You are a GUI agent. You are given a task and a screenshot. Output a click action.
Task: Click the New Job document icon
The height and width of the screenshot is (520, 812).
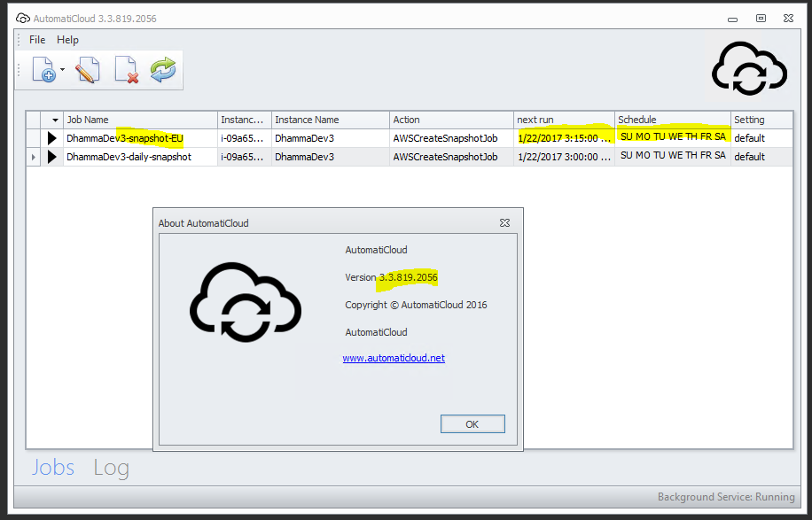click(x=43, y=69)
